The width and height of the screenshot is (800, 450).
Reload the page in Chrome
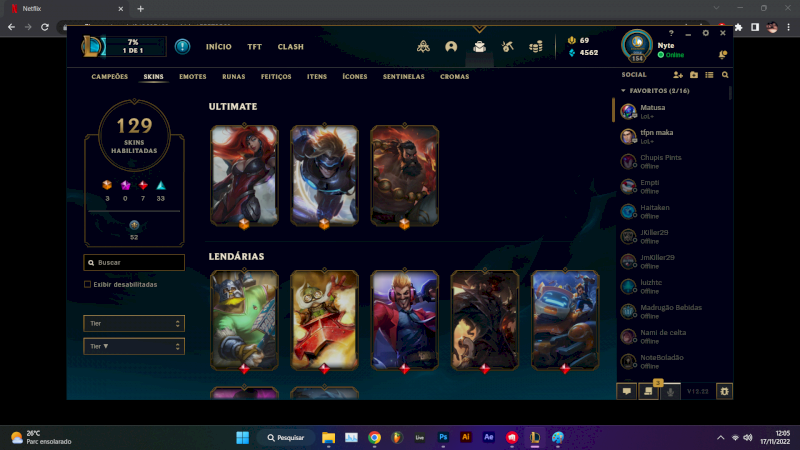pos(45,27)
